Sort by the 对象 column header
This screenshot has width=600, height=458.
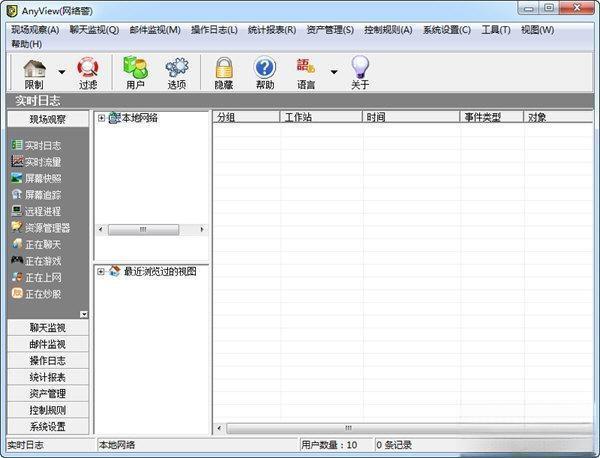[x=558, y=117]
